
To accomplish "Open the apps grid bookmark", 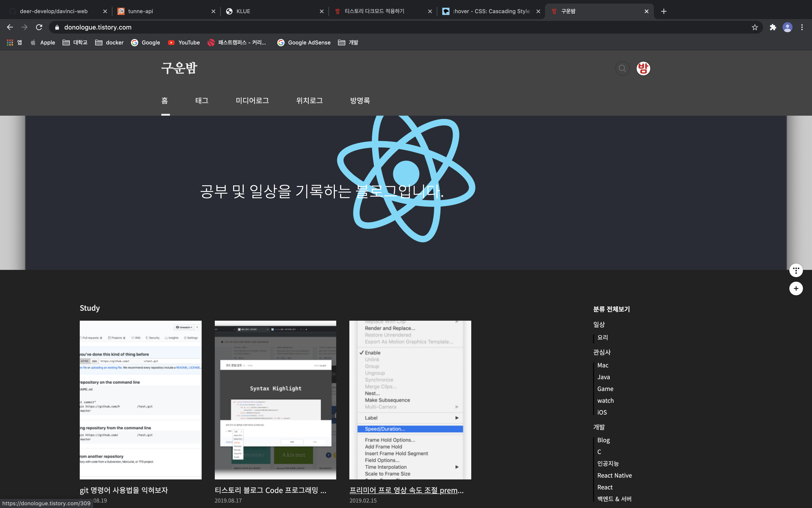I will [14, 42].
